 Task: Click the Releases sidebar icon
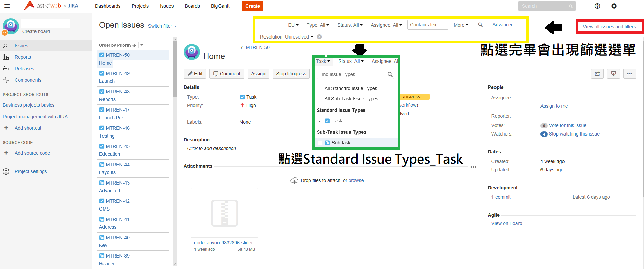pyautogui.click(x=6, y=69)
